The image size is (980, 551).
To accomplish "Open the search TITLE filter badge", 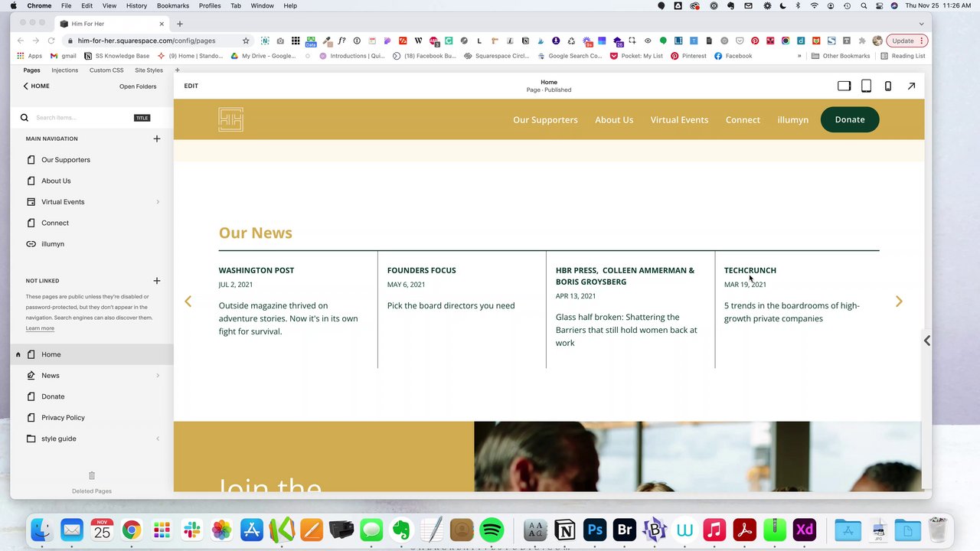I will (142, 118).
